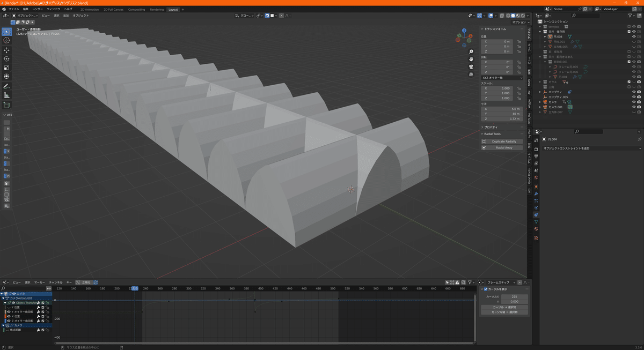Switch to rendered viewport shading

[523, 16]
